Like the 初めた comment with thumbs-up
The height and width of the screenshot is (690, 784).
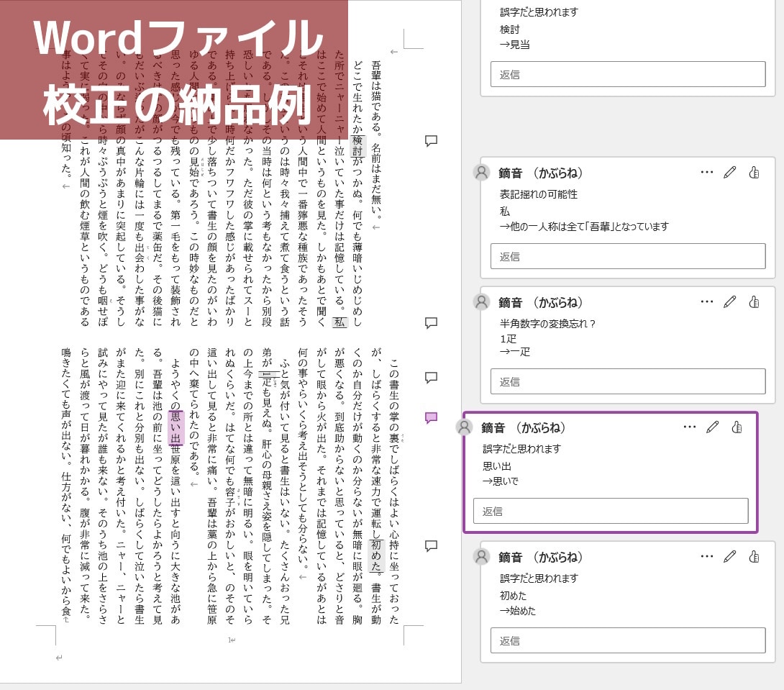[x=754, y=556]
